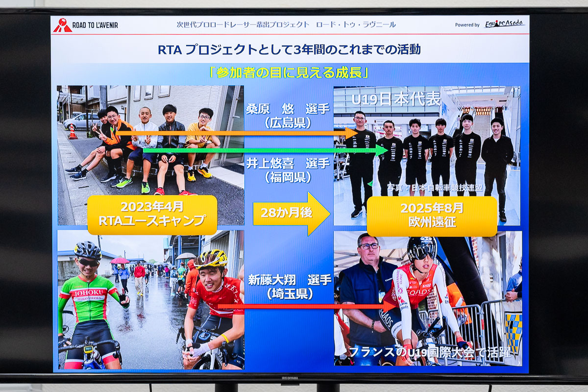Select the 2025年8月 欧州遠征 yellow label
The image size is (588, 392).
click(x=432, y=216)
